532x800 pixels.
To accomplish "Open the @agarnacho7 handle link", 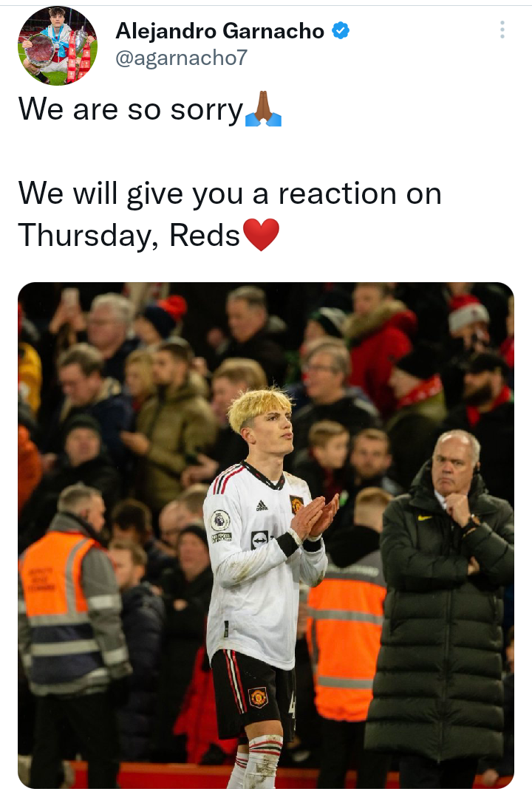I will (181, 58).
